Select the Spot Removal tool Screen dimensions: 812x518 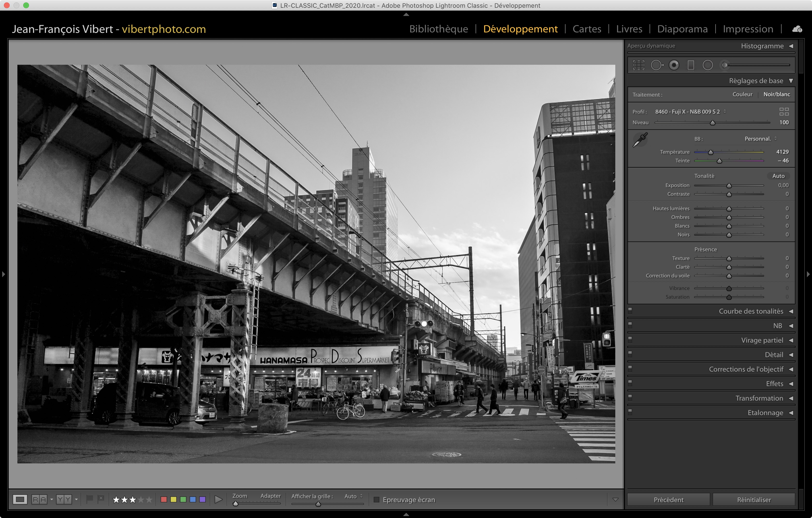coord(656,65)
